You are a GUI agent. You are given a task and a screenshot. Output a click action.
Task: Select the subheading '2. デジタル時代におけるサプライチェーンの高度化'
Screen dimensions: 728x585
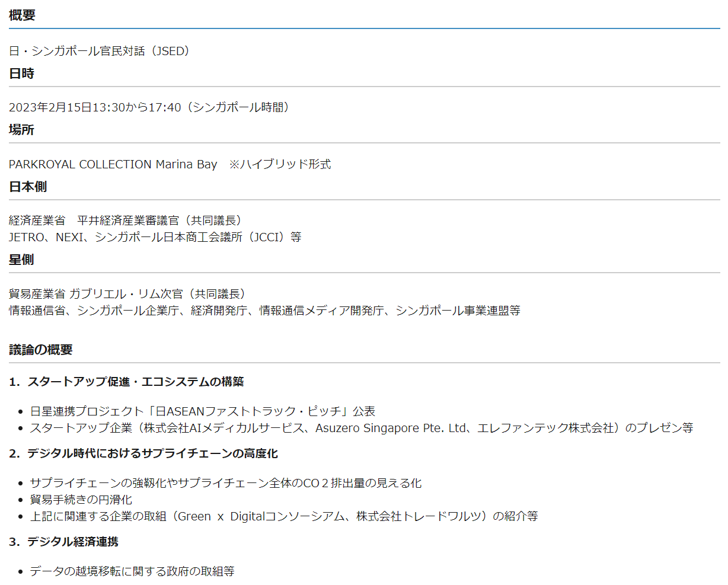click(143, 453)
